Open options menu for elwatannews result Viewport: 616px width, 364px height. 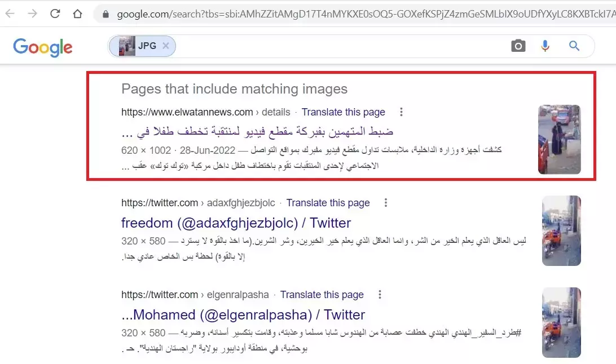click(x=401, y=112)
